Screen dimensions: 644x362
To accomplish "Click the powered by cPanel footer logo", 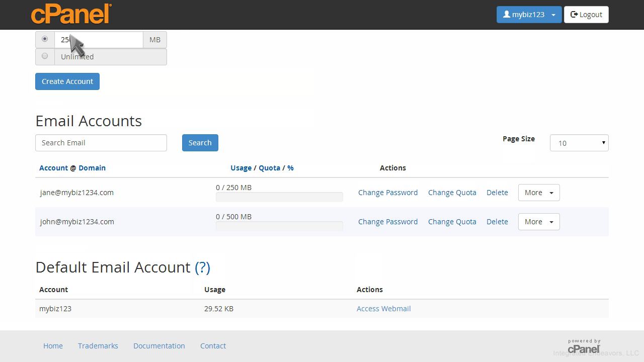I will (x=584, y=346).
